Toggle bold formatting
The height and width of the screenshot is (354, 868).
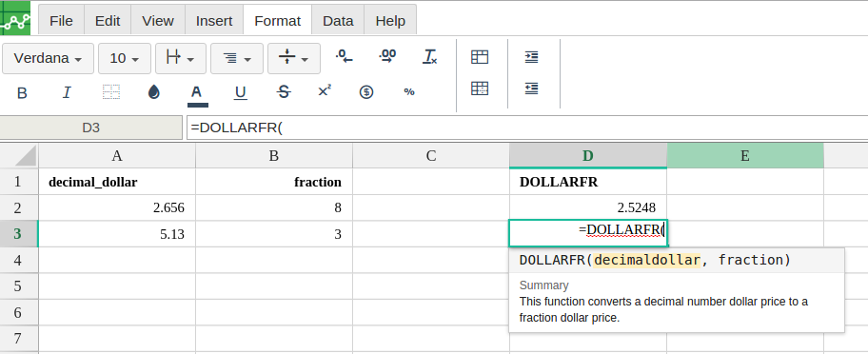click(x=22, y=92)
